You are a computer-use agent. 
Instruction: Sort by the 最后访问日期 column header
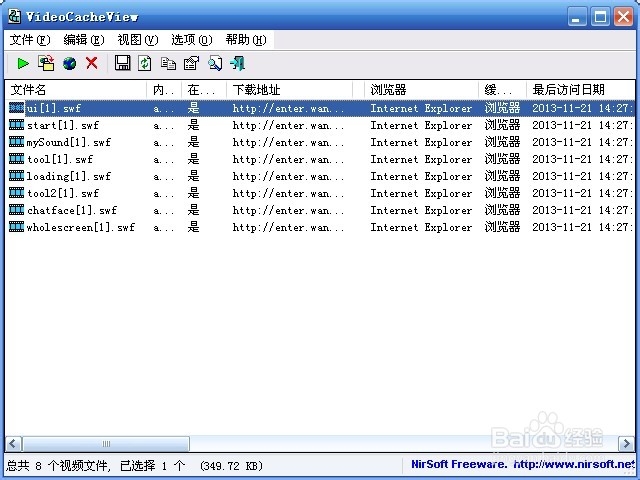tap(581, 89)
